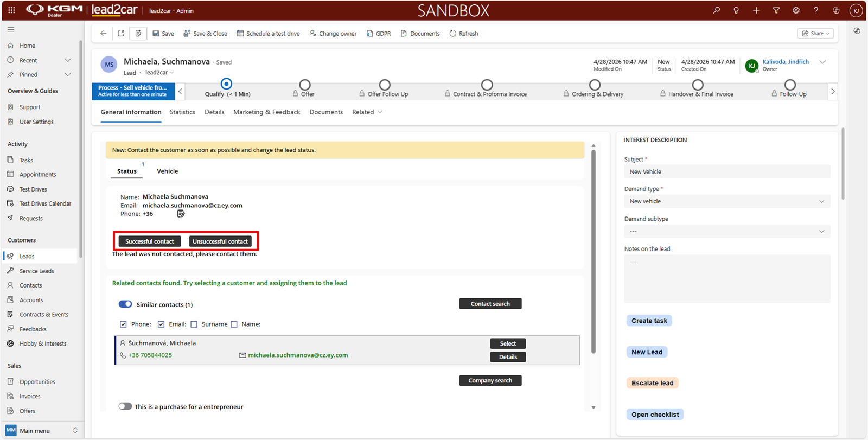
Task: Click the Refresh command
Action: click(464, 34)
